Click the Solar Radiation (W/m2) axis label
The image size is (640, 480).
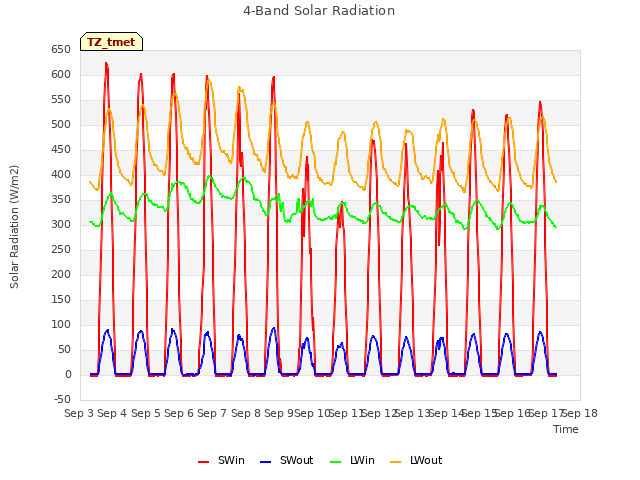(x=14, y=227)
